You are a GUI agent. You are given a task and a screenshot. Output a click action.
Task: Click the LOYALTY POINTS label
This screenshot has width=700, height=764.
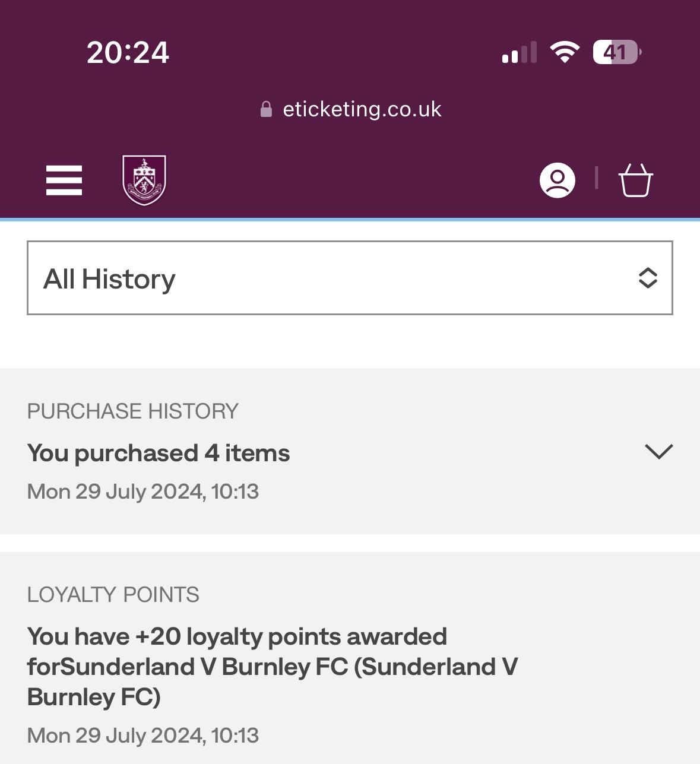(x=113, y=595)
